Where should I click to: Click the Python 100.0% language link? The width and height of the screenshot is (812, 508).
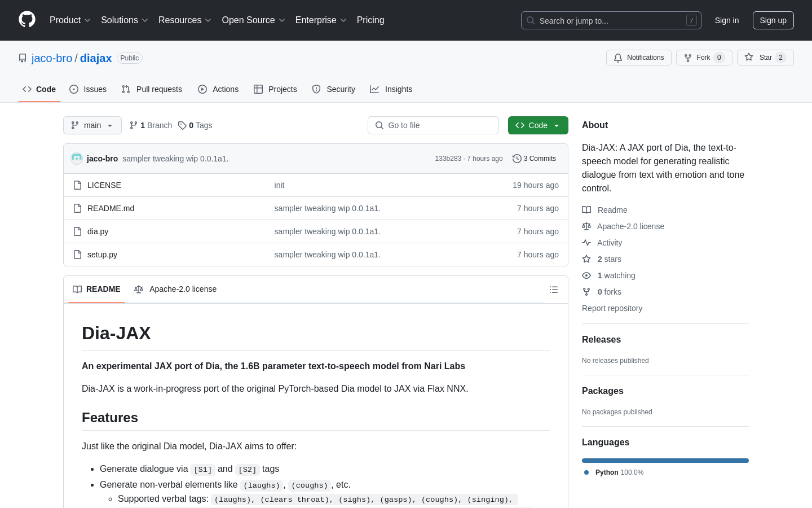[614, 472]
